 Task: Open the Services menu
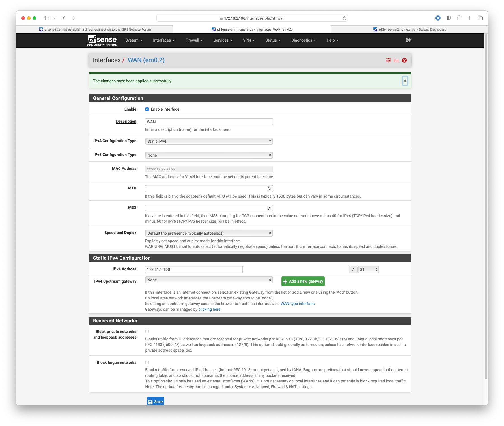tap(223, 40)
